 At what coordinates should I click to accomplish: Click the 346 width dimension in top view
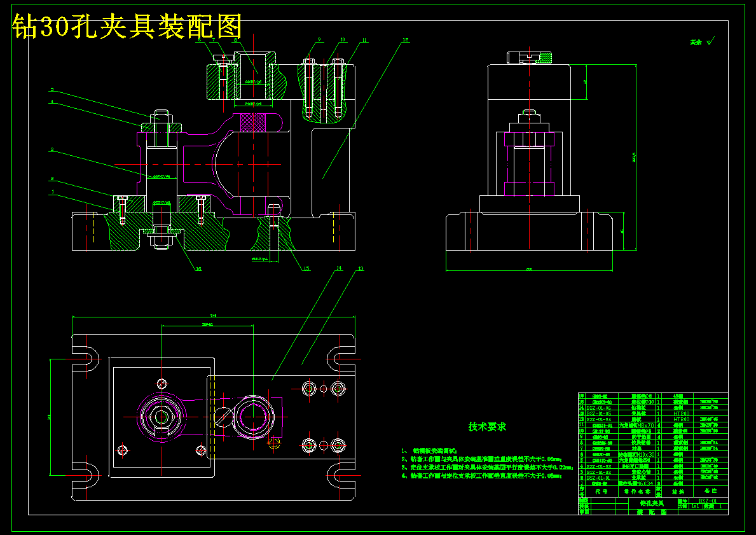[x=214, y=316]
